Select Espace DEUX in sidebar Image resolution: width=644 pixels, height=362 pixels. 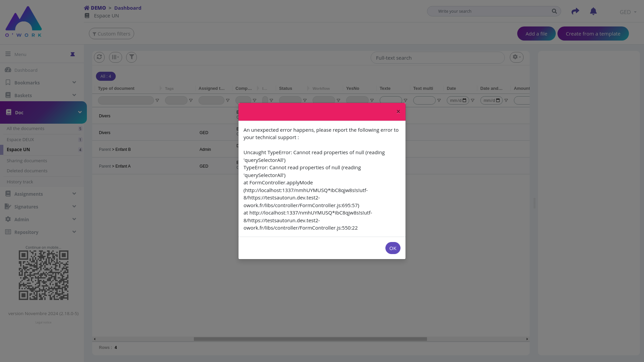(20, 139)
